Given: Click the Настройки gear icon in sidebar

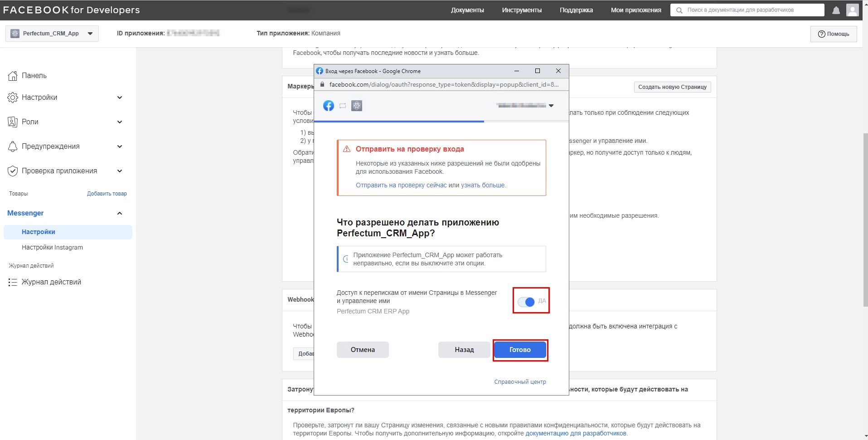Looking at the screenshot, I should tap(13, 98).
